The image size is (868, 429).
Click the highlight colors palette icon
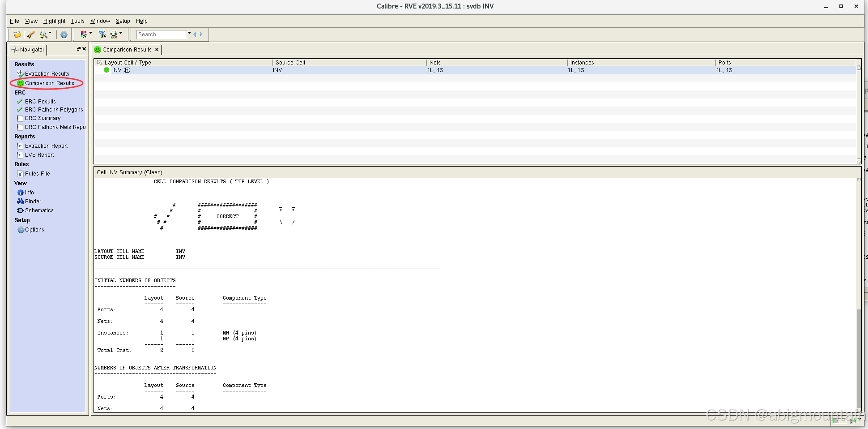pyautogui.click(x=83, y=34)
